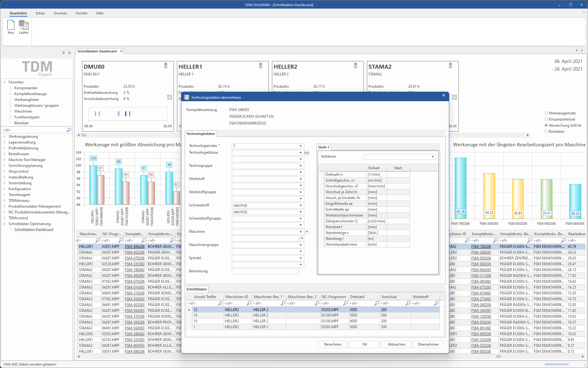588x368 pixels.
Task: Open the first Schneidstoff HM PVD dropdown
Action: [x=301, y=205]
